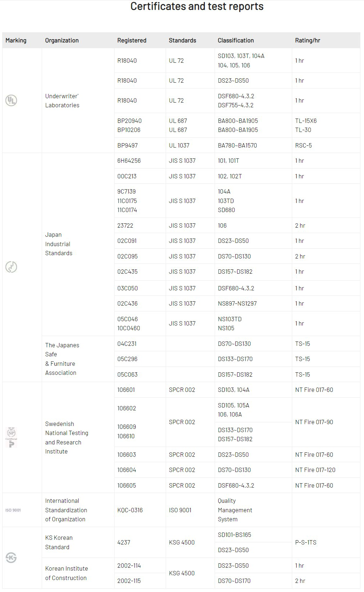
Task: Click the SP Certified marking logo
Action: [x=11, y=437]
